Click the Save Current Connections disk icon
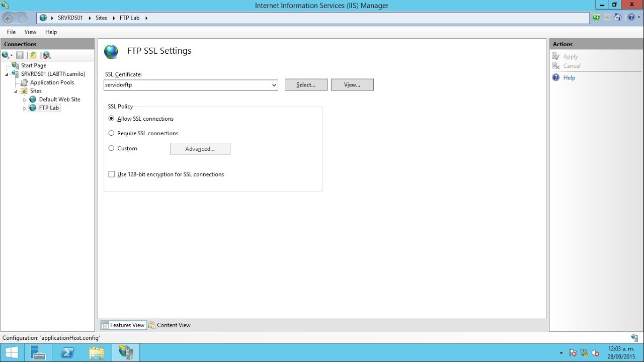Viewport: 644px width, 362px height. coord(20,55)
